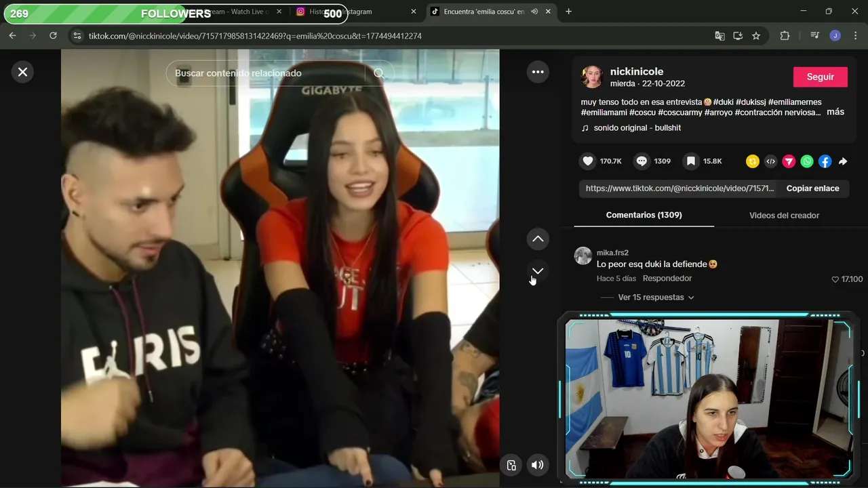Close the TikTok video viewer with X
Viewport: 868px width, 488px height.
click(22, 72)
